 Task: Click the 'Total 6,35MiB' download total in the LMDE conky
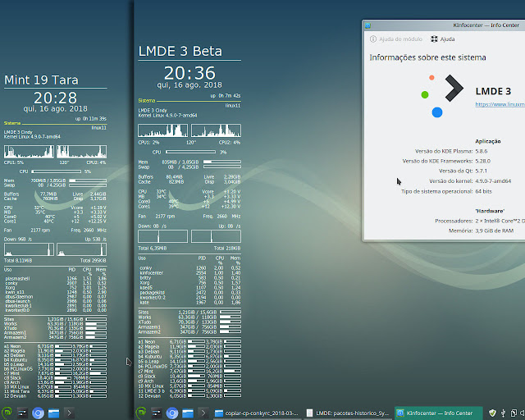pos(153,249)
